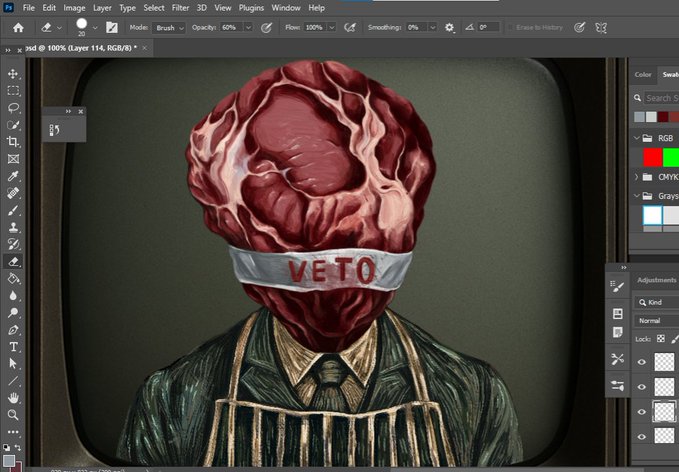Open History panel icon in floating dock
The image size is (679, 472).
click(x=55, y=130)
